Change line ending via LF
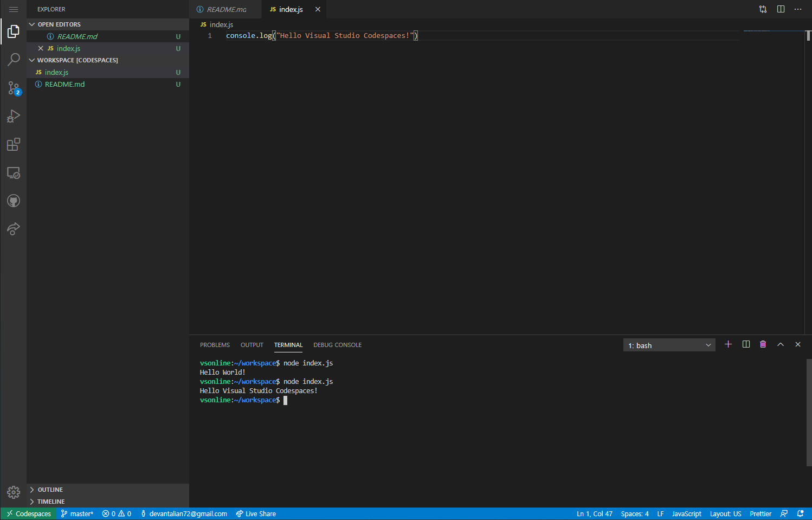The width and height of the screenshot is (812, 520). [660, 513]
